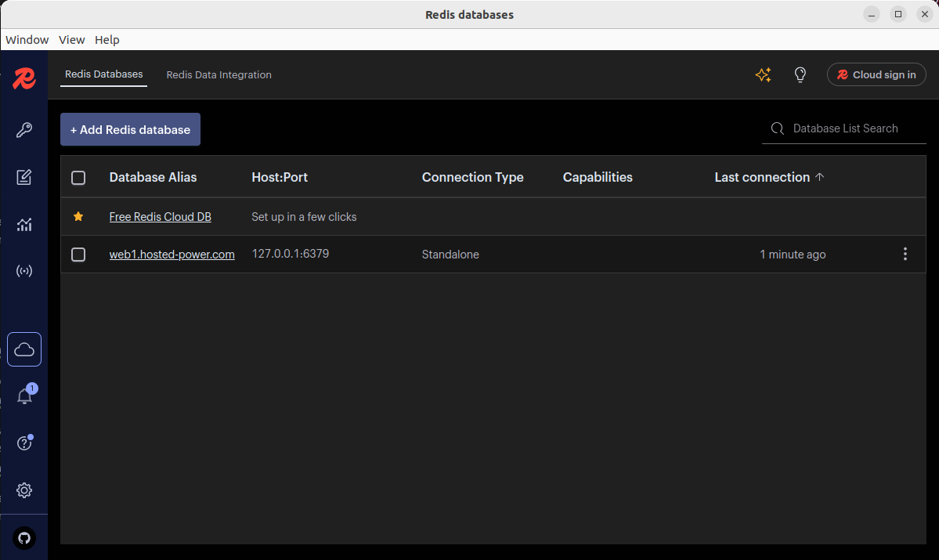Viewport: 939px width, 560px height.
Task: Minimize the Redis databases window
Action: 872,14
